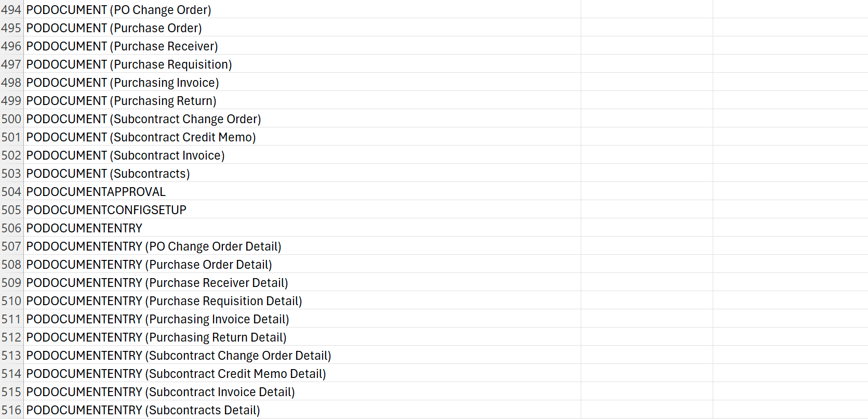Click cell PODOCUMENT (Subcontracts)

(x=302, y=173)
